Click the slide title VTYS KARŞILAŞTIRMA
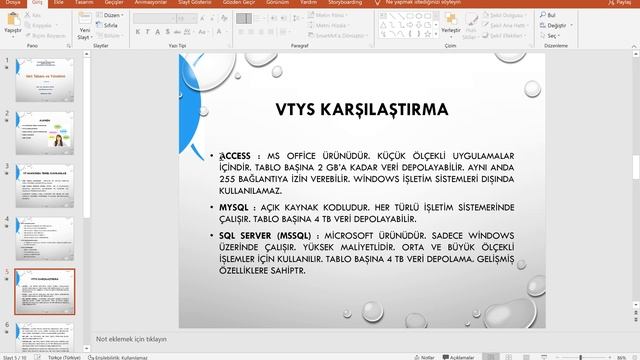Viewport: 640px width, 360px height. click(362, 109)
